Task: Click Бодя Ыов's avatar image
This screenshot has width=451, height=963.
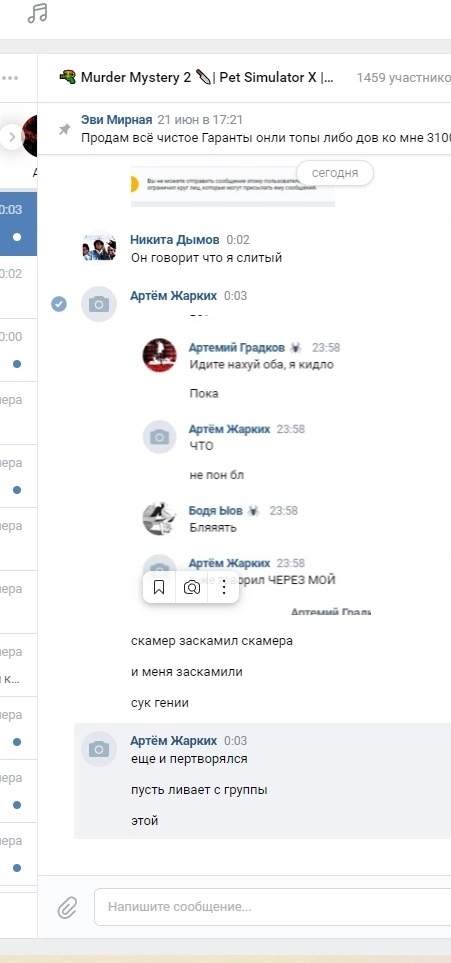Action: [x=160, y=518]
